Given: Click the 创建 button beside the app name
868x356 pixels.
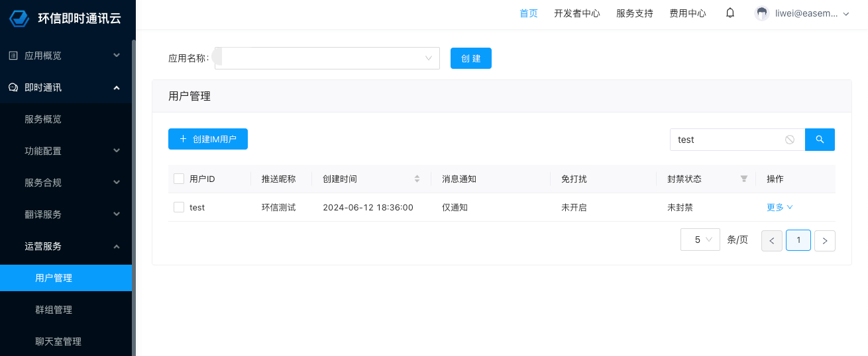Looking at the screenshot, I should tap(471, 58).
